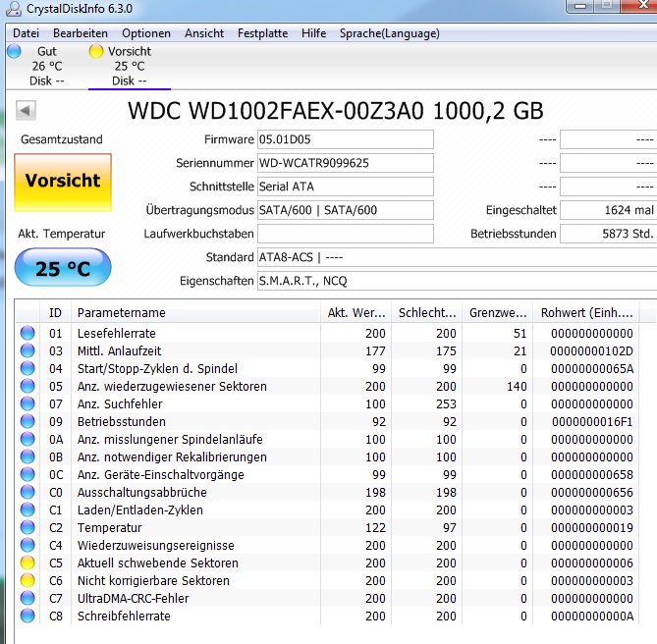Click the ID column header

point(55,313)
